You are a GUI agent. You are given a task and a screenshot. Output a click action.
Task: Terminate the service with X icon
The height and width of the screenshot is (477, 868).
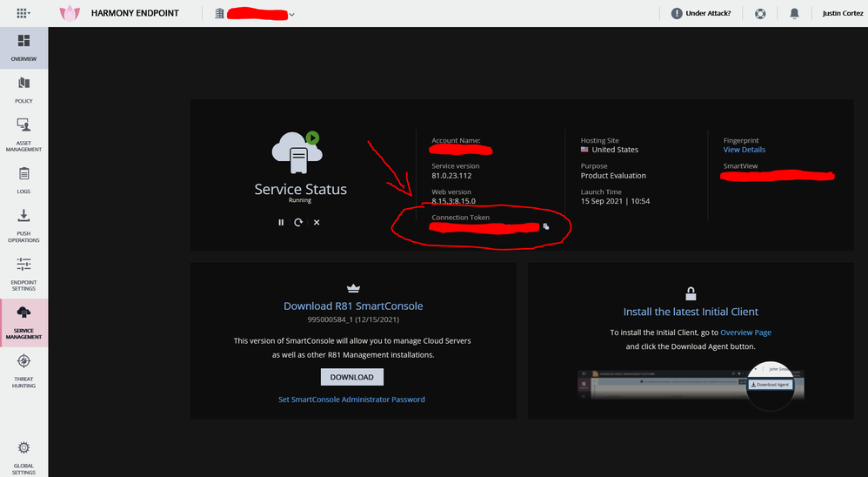pos(317,222)
